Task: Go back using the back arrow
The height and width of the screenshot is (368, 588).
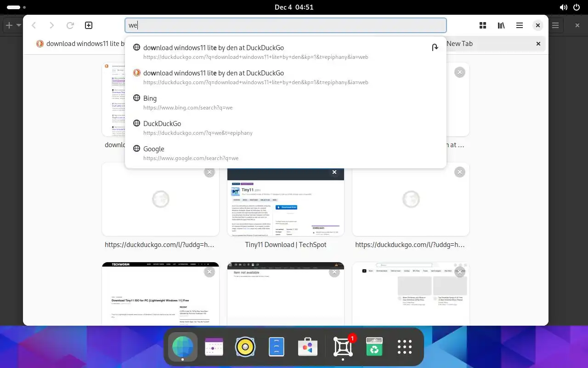Action: 34,25
